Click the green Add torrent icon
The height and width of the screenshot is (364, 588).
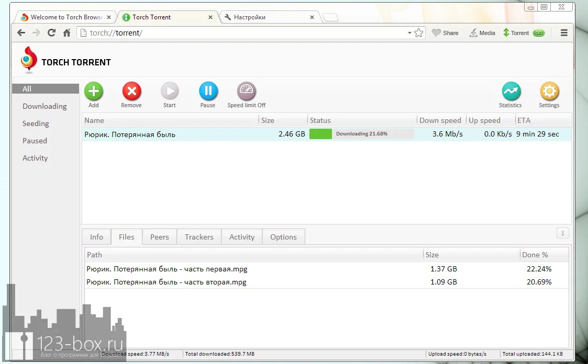93,91
